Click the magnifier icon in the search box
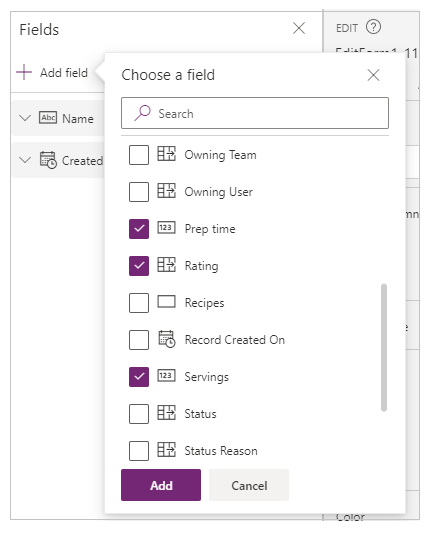Screen dimensions: 431x533 142,113
